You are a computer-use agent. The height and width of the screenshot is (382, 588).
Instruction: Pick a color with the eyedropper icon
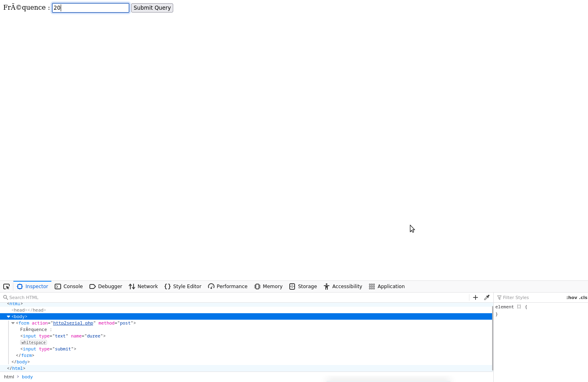(x=487, y=297)
